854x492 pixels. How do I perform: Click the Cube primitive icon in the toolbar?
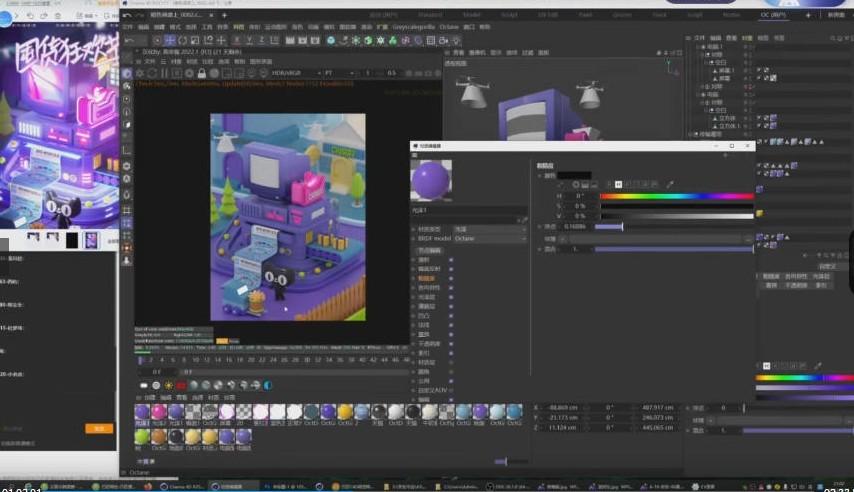click(x=332, y=40)
